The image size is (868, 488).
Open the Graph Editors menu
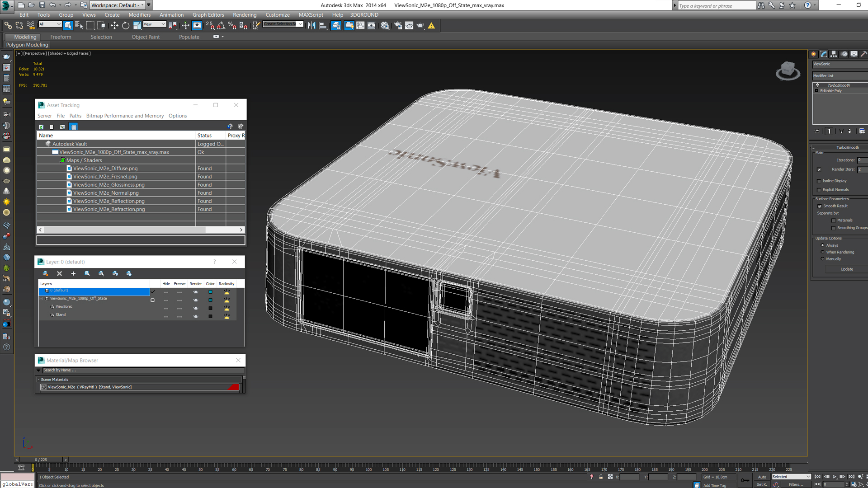click(x=208, y=15)
